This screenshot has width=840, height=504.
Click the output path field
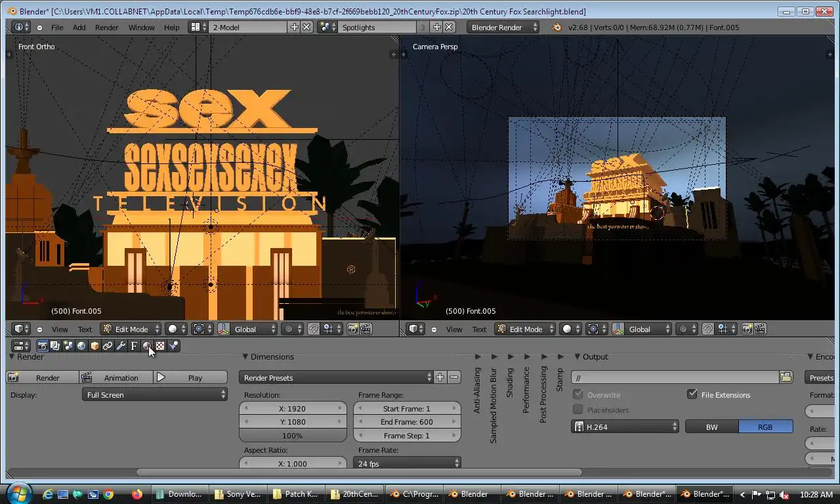675,377
